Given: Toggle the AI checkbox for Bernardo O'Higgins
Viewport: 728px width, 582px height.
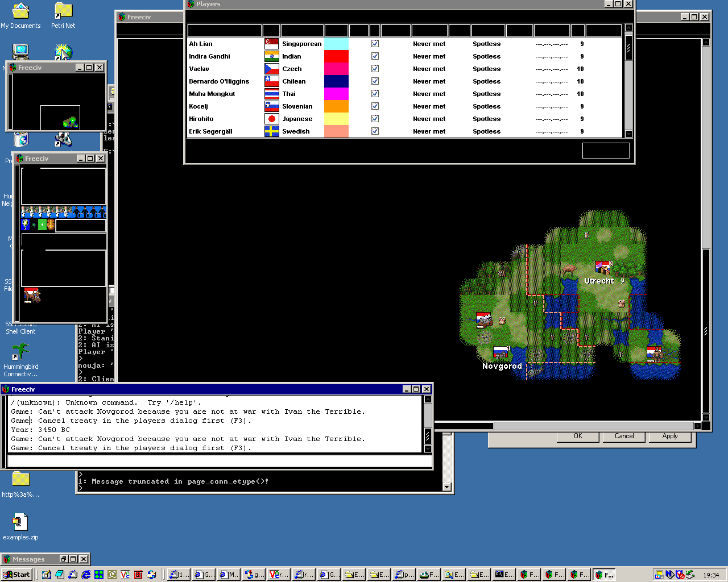Looking at the screenshot, I should pos(375,81).
